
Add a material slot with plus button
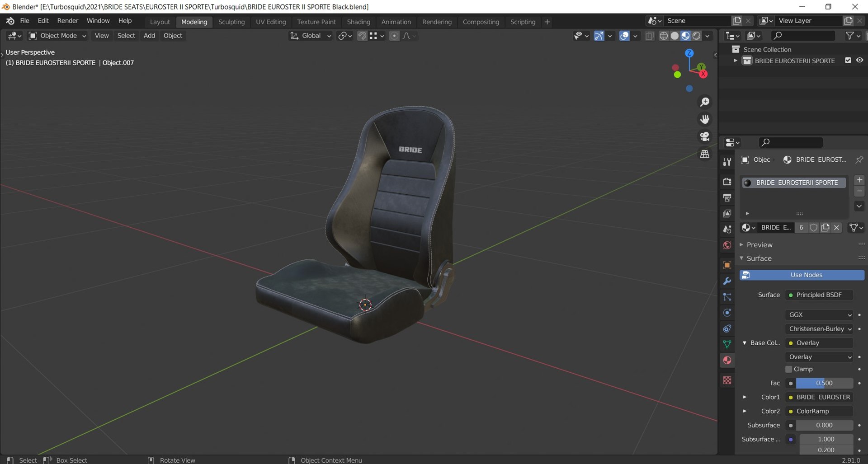pyautogui.click(x=859, y=180)
